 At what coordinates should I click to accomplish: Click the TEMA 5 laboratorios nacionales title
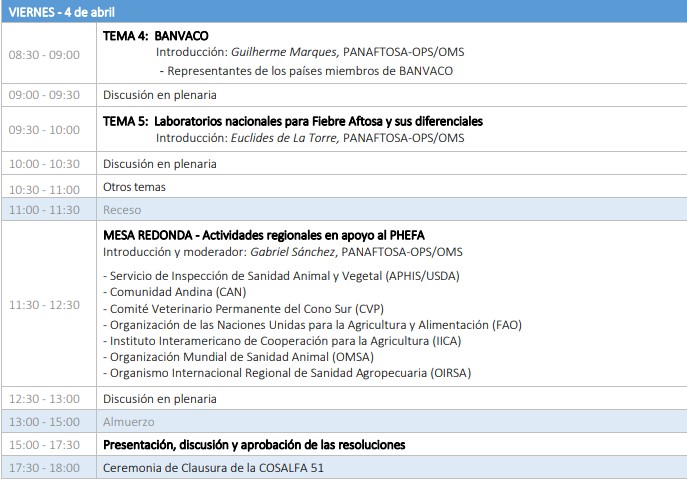click(x=293, y=121)
